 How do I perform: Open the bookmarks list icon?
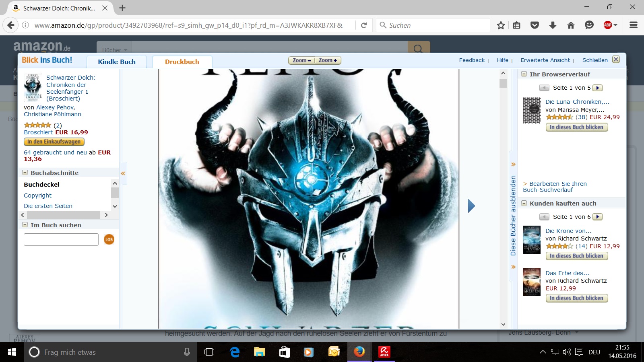click(517, 25)
